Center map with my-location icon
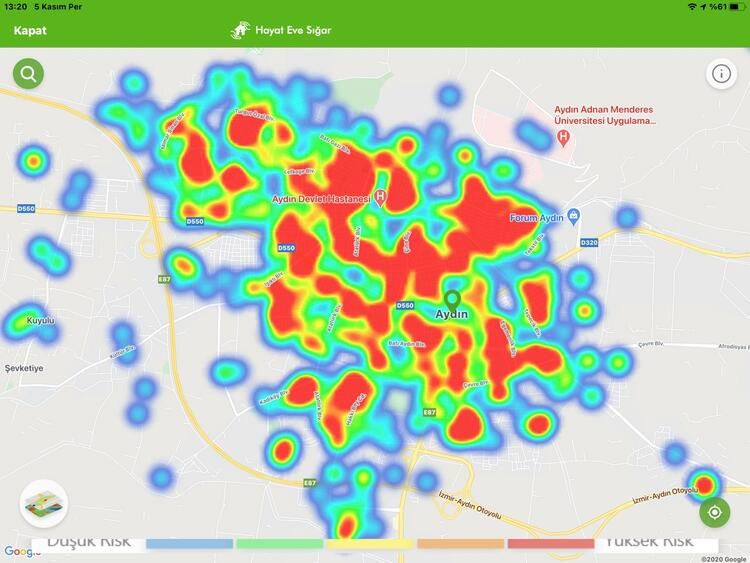This screenshot has height=563, width=750. [x=714, y=512]
